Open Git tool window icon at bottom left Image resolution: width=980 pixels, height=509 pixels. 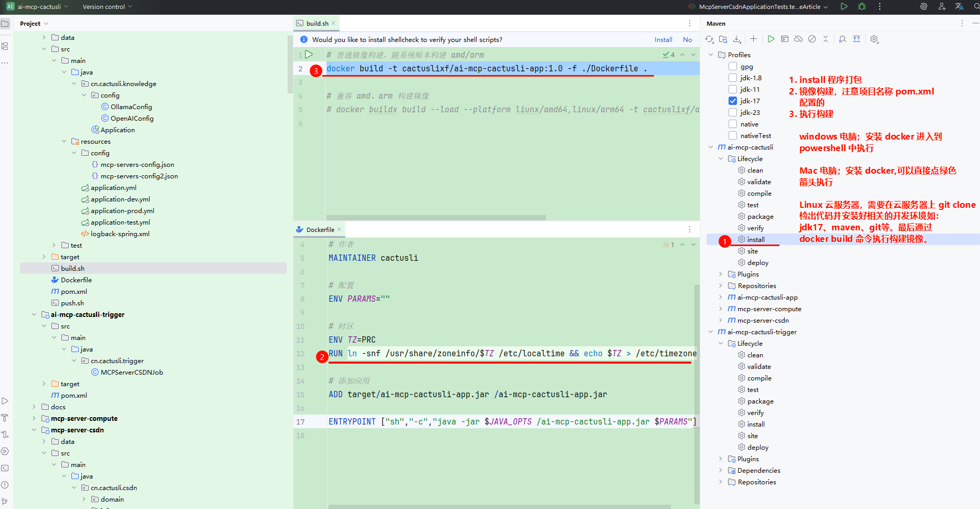tap(5, 502)
